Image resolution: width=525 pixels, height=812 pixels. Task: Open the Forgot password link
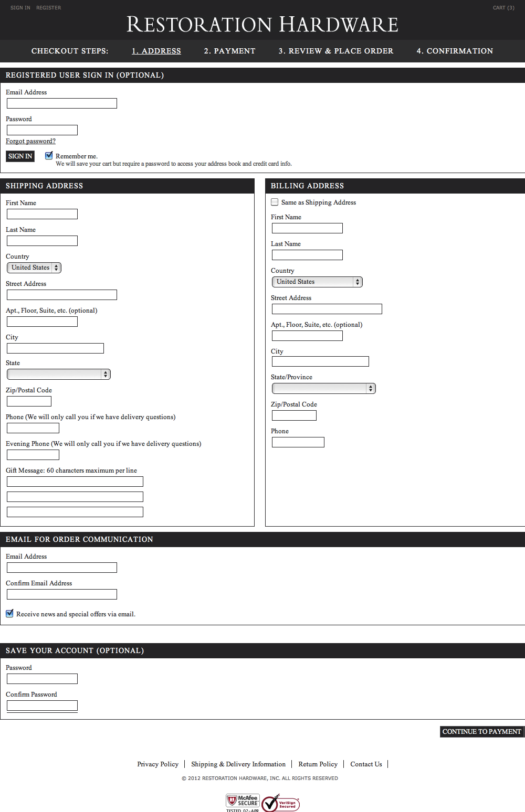[30, 141]
